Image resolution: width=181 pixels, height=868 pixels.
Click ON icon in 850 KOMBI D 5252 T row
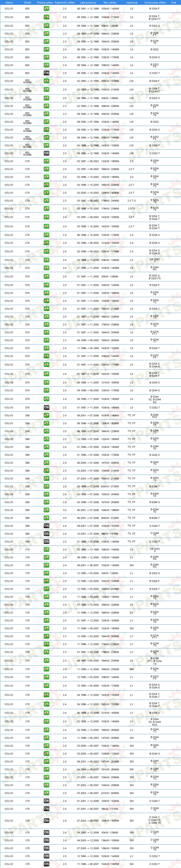(x=47, y=153)
